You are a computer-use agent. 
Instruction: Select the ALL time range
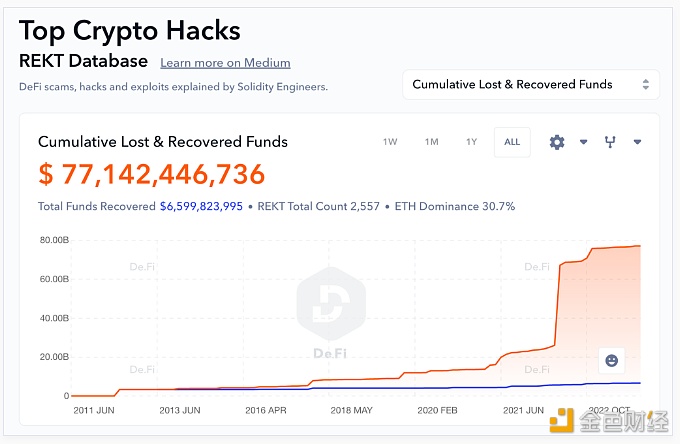(x=512, y=142)
